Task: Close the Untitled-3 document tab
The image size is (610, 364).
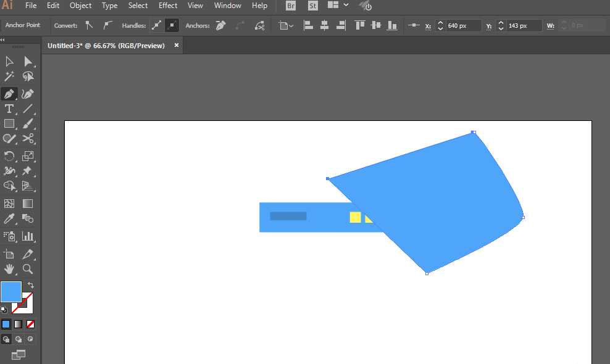Action: coord(177,45)
